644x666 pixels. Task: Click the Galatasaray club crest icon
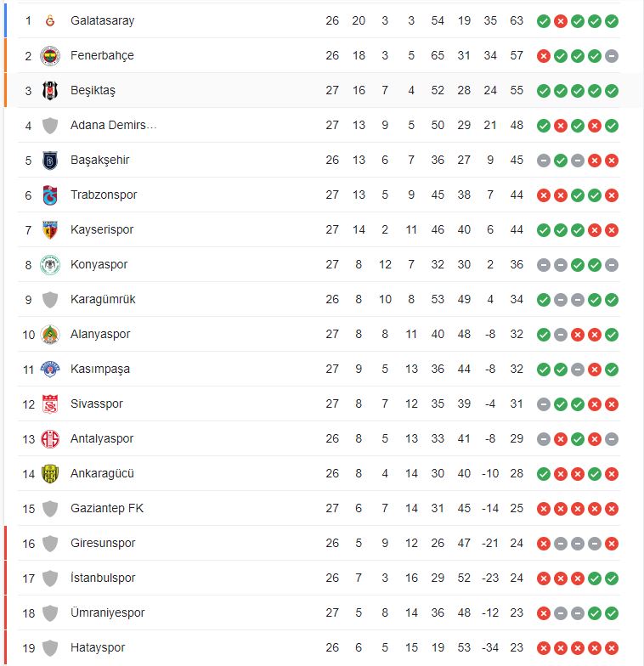tap(50, 20)
